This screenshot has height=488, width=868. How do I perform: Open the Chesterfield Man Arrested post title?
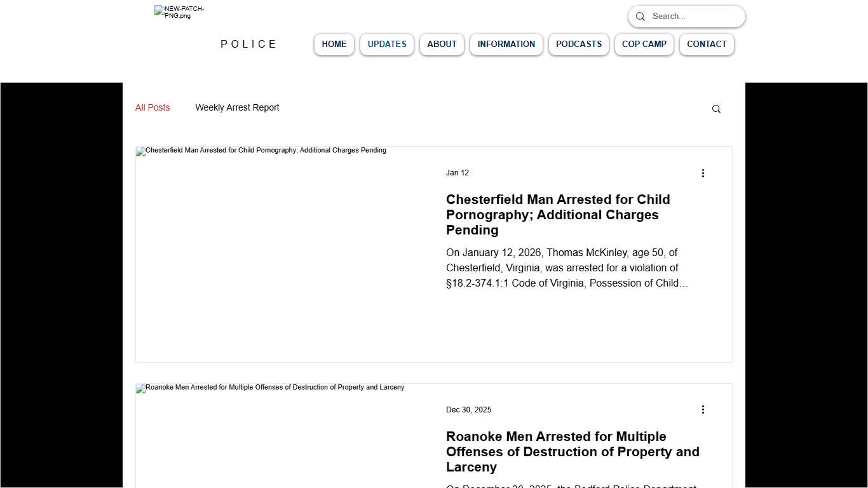point(558,215)
